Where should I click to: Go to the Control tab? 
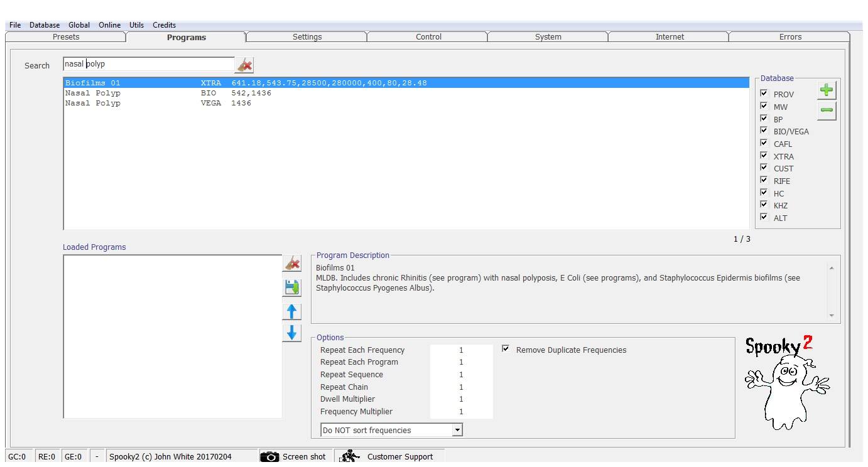428,37
